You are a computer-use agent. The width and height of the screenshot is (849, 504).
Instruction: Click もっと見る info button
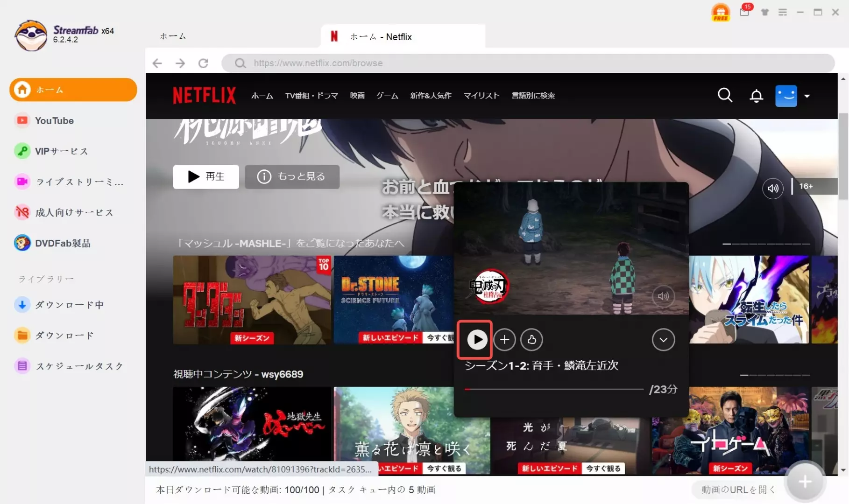tap(292, 176)
